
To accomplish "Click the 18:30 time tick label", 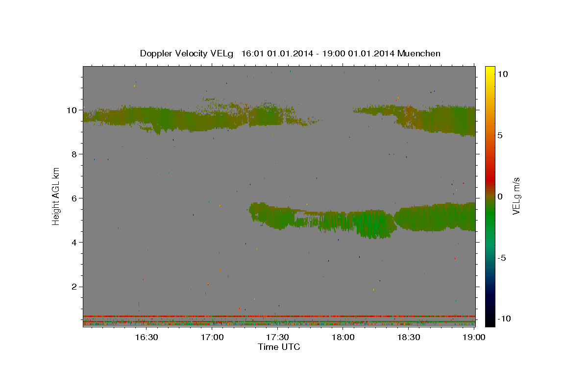I will (408, 338).
